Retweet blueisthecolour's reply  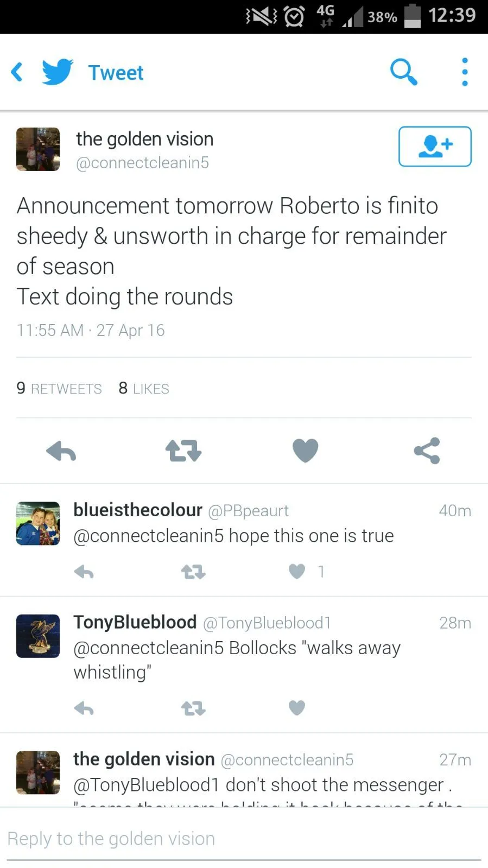pos(193,572)
